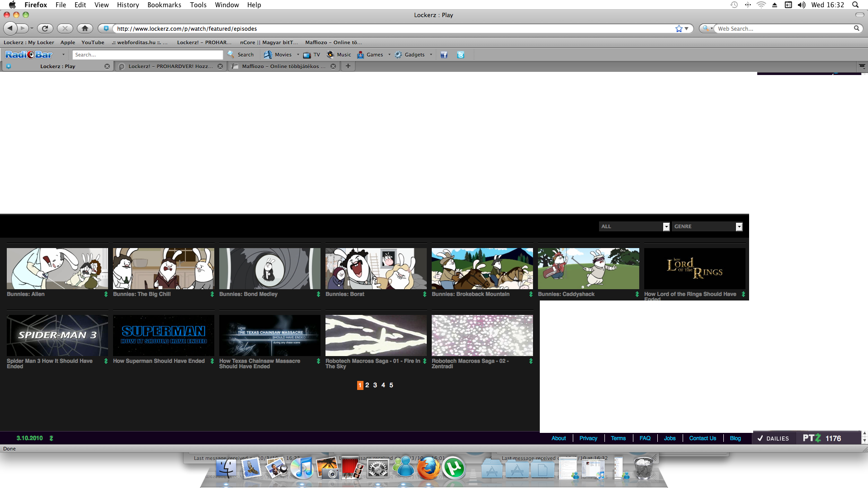Launch uTorrent from the Dock

(453, 468)
